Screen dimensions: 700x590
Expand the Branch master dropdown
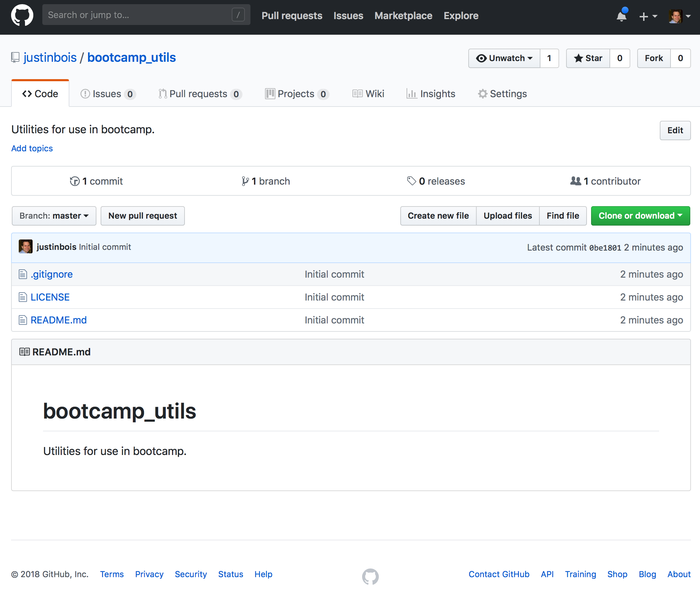(x=53, y=216)
